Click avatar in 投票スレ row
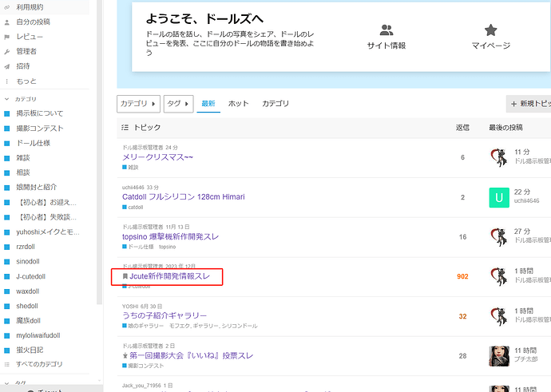The image size is (551, 392). [499, 356]
